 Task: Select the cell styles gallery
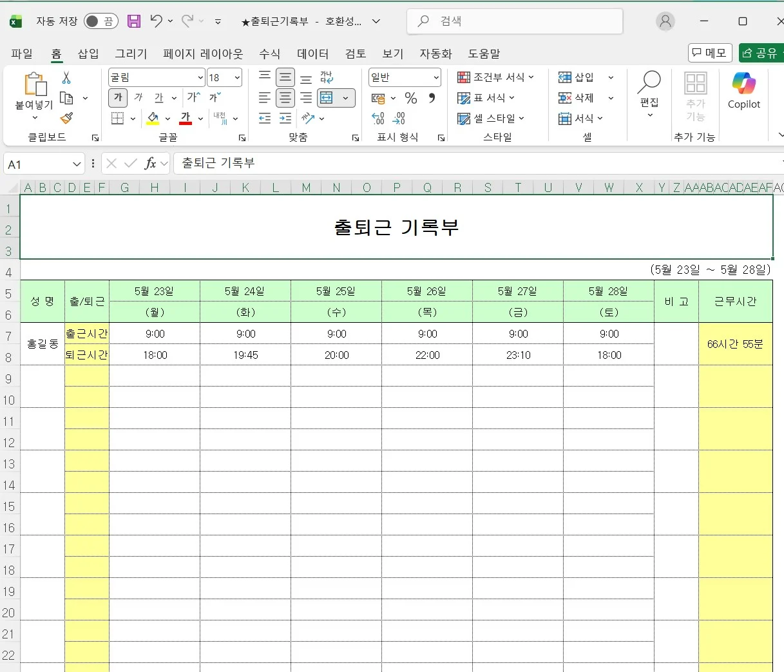[x=492, y=118]
